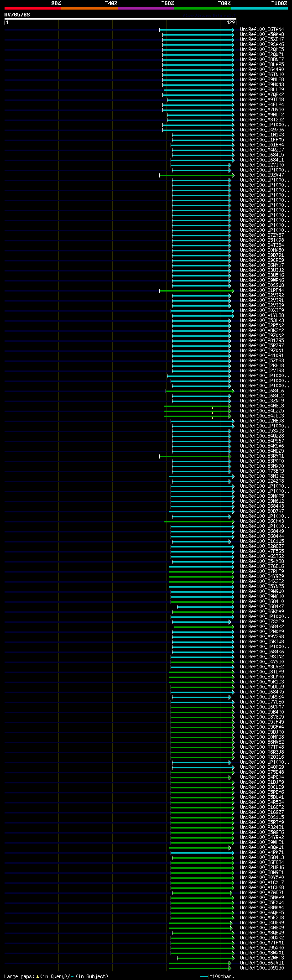The image size is (292, 980).
Task: Click the label UniRef100_A4RZC7
Action: (262, 150)
